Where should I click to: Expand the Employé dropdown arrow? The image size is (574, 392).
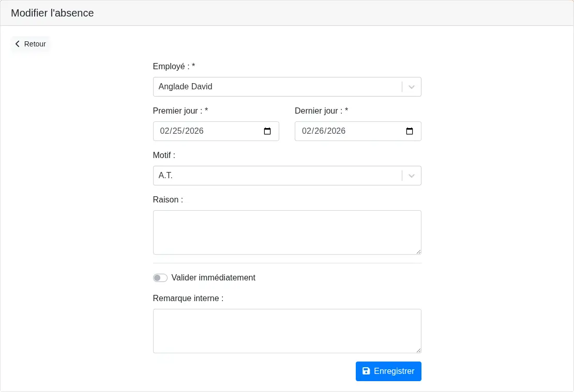412,87
